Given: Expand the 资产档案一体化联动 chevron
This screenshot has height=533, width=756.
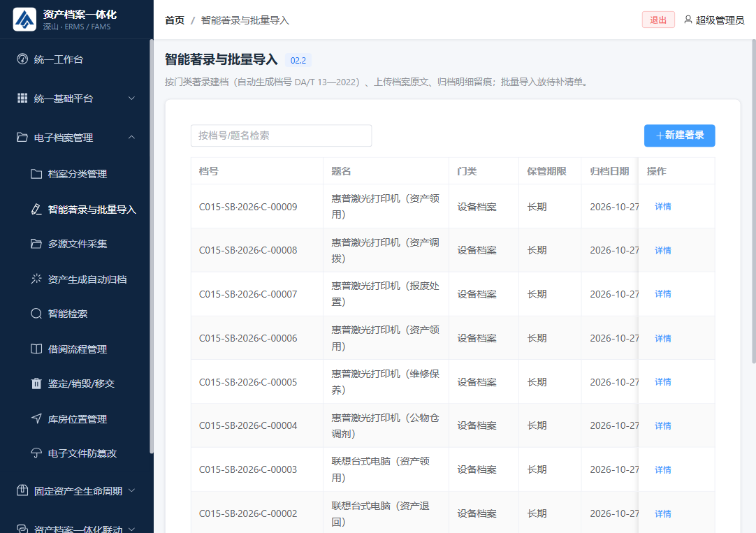Looking at the screenshot, I should [x=131, y=529].
